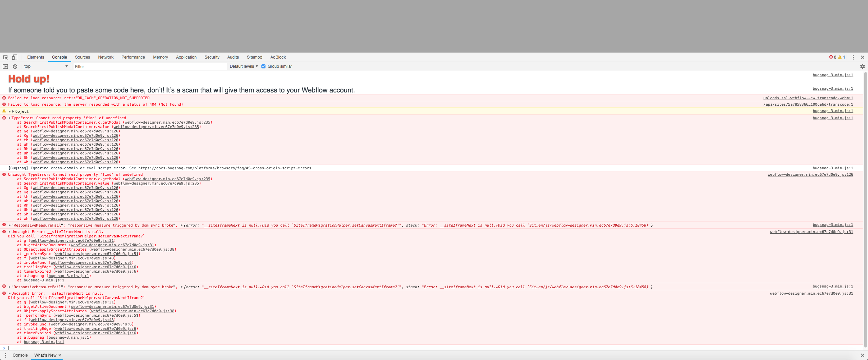868x360 pixels.
Task: Open the docs.bugsnag.com cross-origin errors link
Action: (224, 168)
